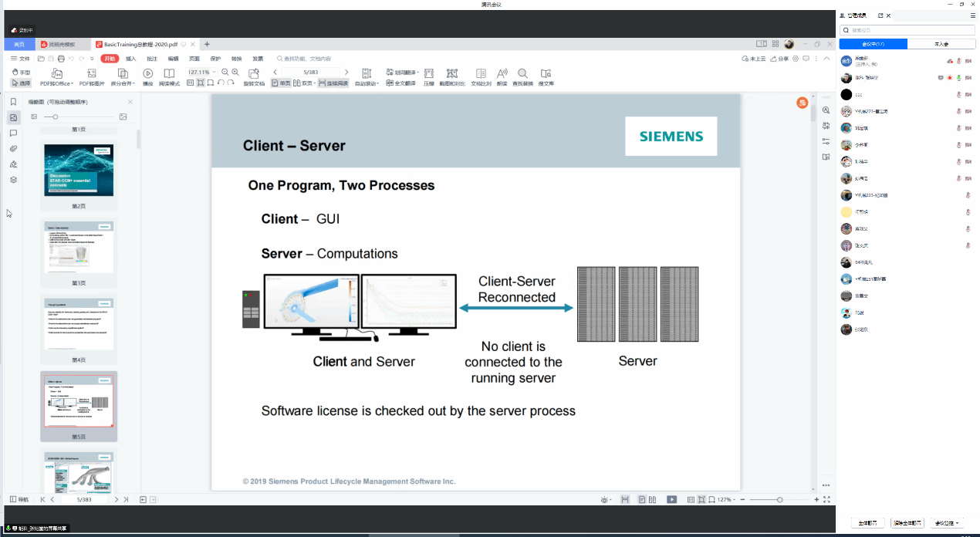Expand the Auto scroll (自动滚动) dropdown
The width and height of the screenshot is (980, 537).
(x=367, y=83)
